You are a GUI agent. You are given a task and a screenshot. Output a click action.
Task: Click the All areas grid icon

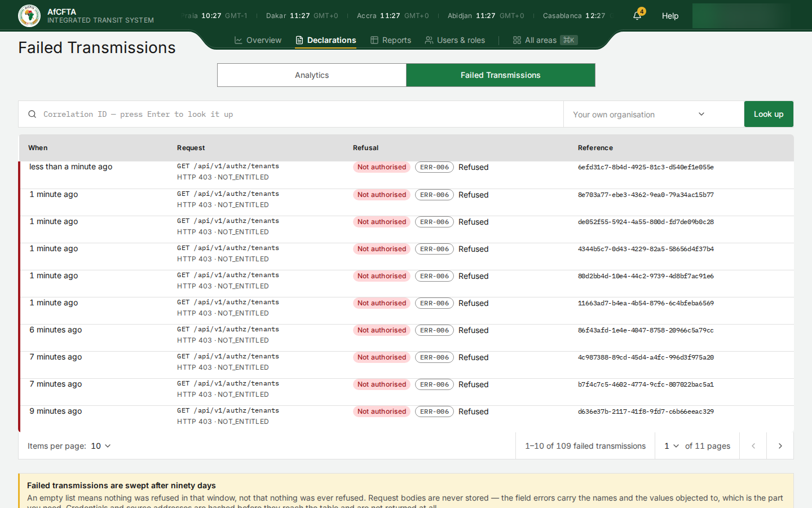tap(517, 40)
